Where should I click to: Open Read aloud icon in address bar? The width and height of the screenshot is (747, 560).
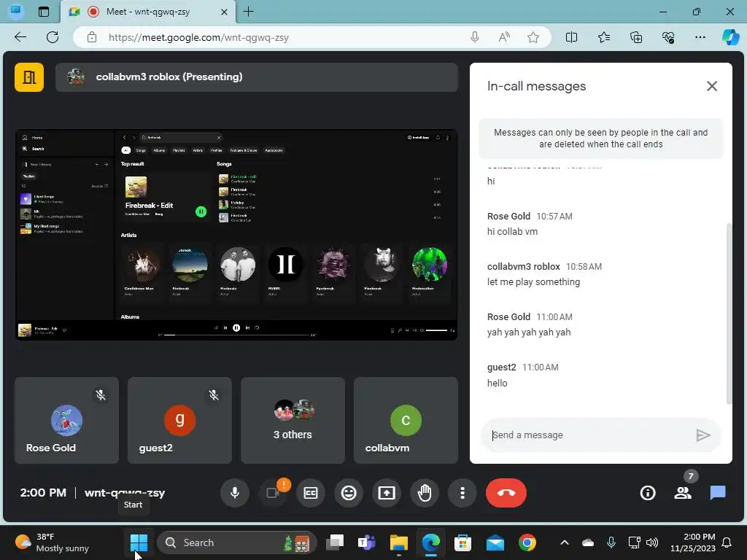click(504, 37)
